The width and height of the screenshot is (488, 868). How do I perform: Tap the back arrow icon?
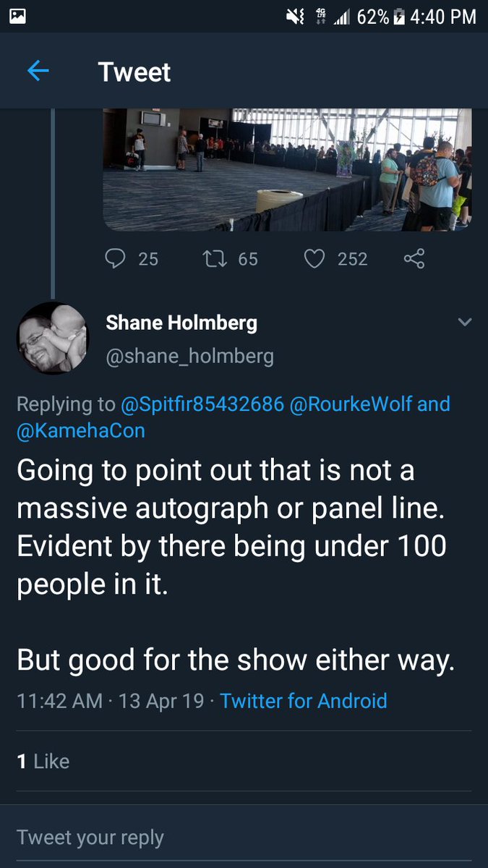[x=38, y=71]
